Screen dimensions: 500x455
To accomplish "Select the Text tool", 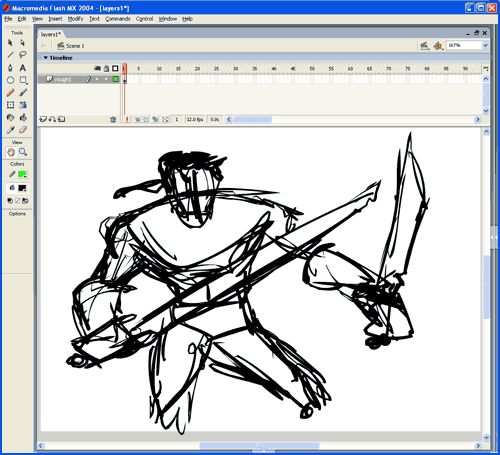I will click(x=23, y=68).
